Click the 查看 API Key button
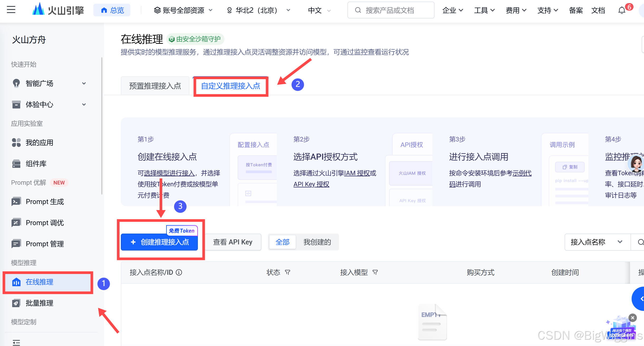 point(233,242)
